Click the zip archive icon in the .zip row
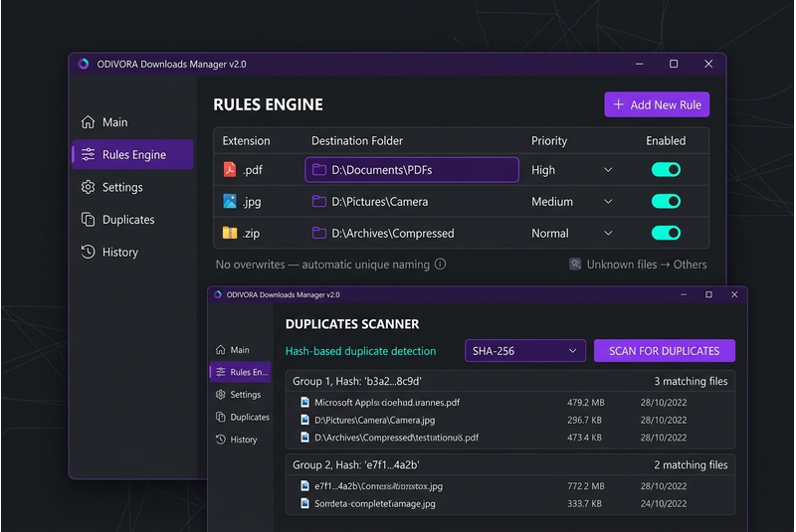Viewport: 796px width, 532px height. [x=230, y=233]
